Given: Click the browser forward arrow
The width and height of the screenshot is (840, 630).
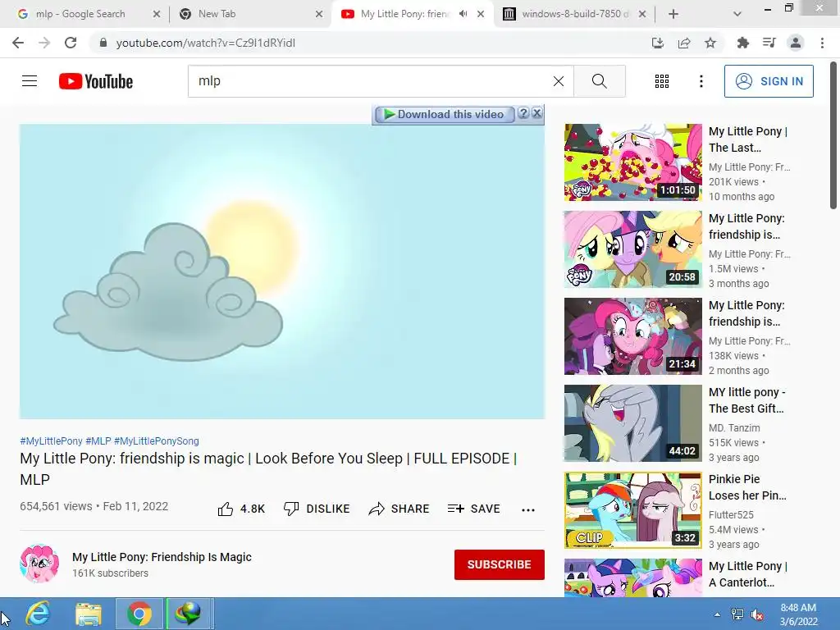Looking at the screenshot, I should [44, 43].
